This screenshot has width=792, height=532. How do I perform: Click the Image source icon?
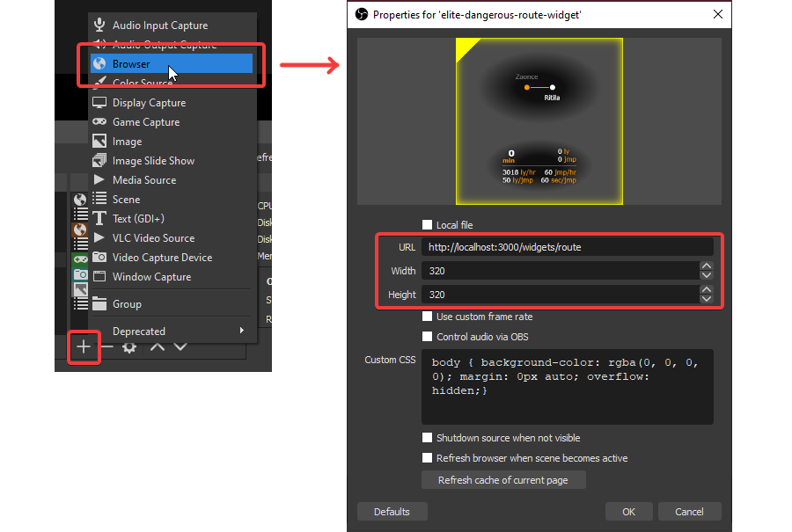[99, 141]
